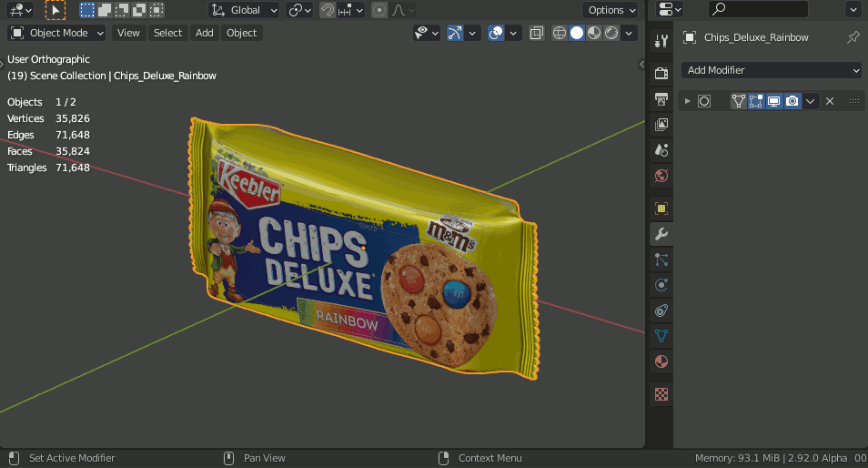Toggle modifier viewport display
The width and height of the screenshot is (868, 468).
(774, 101)
